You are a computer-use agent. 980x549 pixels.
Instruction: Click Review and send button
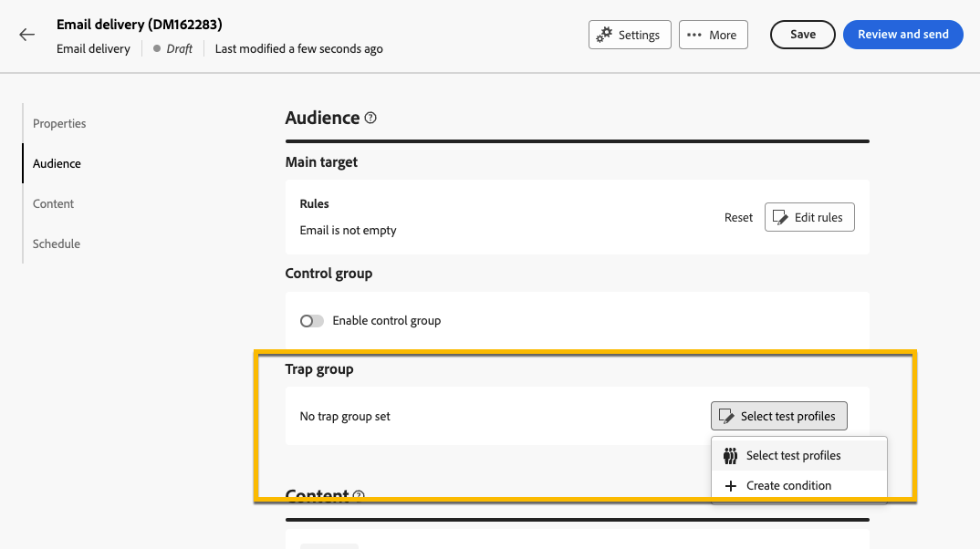pyautogui.click(x=902, y=35)
